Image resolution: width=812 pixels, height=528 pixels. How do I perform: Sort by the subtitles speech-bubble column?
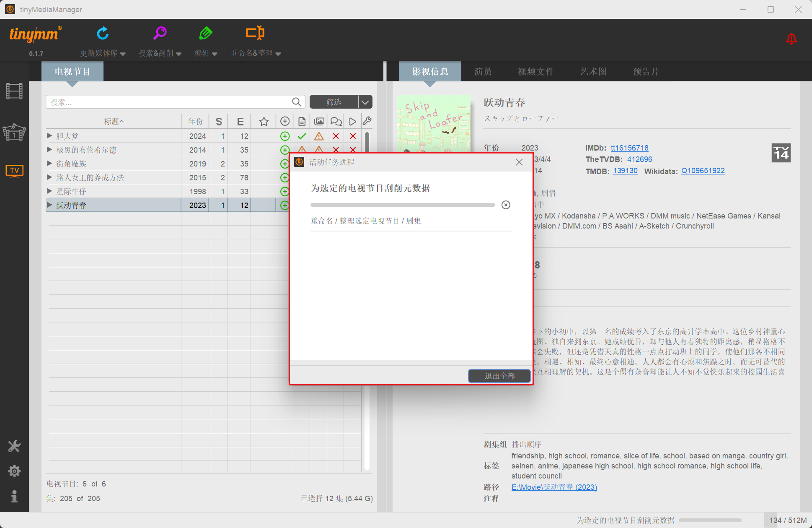pyautogui.click(x=336, y=122)
